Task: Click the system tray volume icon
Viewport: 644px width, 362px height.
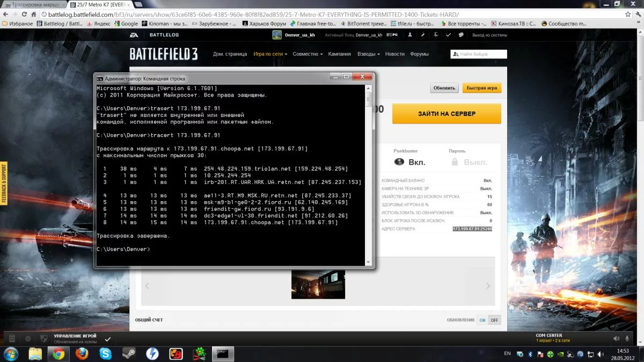Action: 601,354
